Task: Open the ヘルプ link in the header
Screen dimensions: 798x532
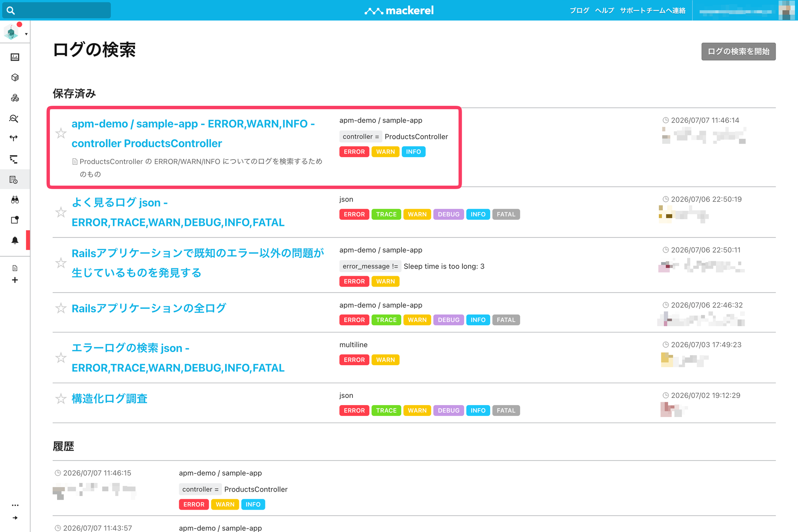Action: [604, 10]
